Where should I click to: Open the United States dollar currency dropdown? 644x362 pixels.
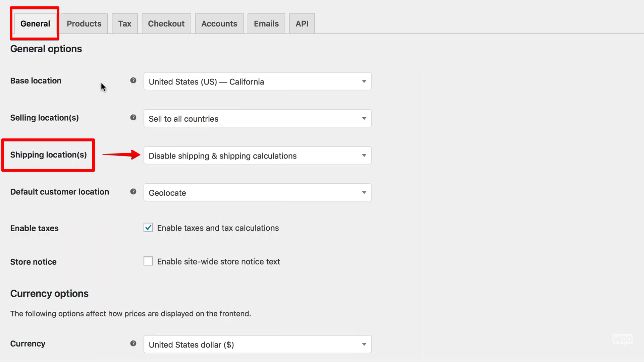pyautogui.click(x=257, y=345)
